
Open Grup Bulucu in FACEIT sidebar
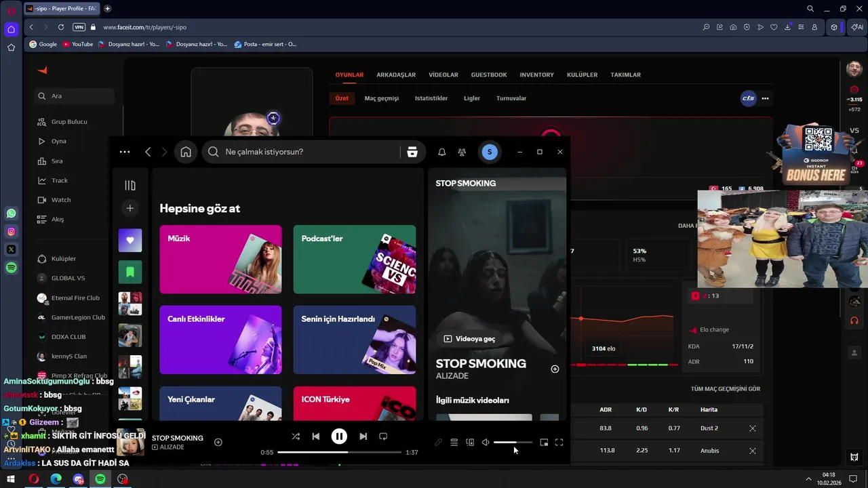click(69, 122)
